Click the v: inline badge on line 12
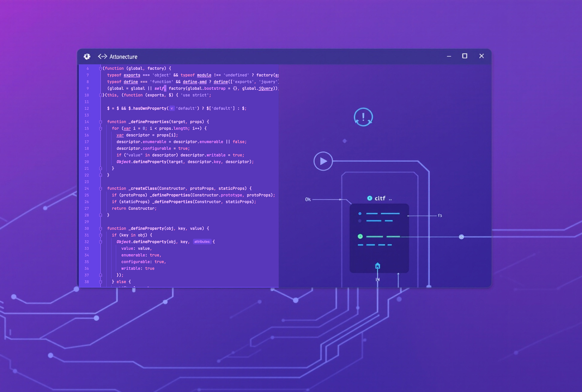 pyautogui.click(x=172, y=108)
